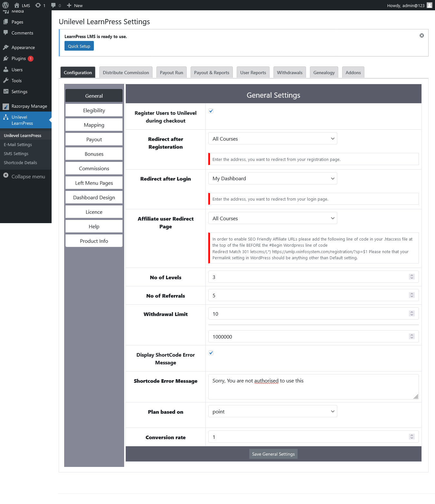The width and height of the screenshot is (435, 504).
Task: Open the Affiliate user Redirect Page dropdown
Action: coord(272,218)
